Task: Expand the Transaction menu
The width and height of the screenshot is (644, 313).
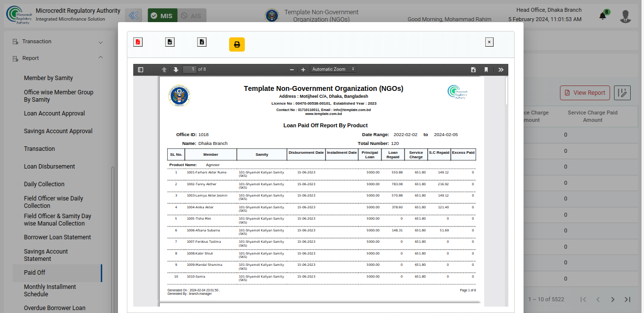Action: [x=58, y=41]
